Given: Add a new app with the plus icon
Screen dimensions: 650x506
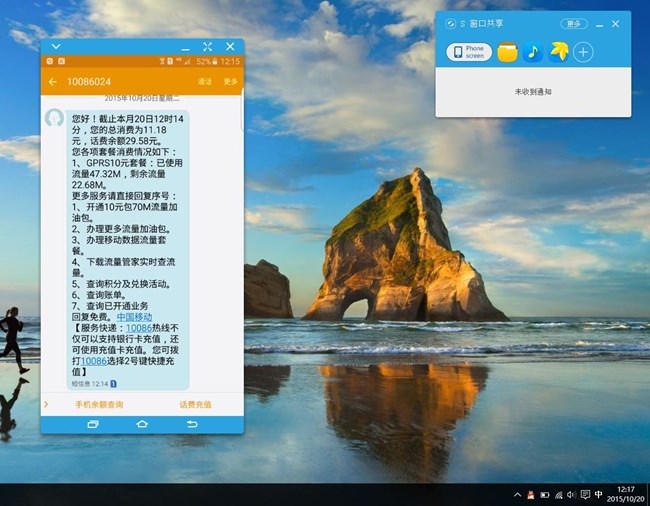Looking at the screenshot, I should 583,52.
